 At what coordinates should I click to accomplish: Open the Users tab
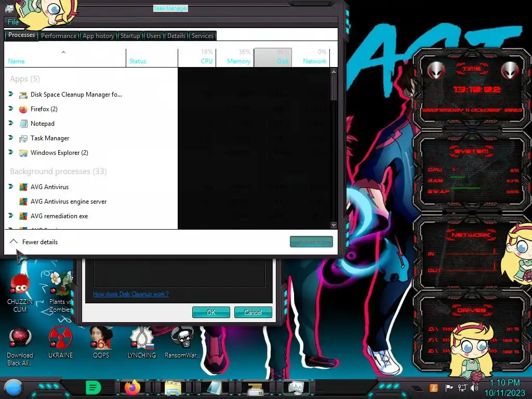tap(154, 36)
